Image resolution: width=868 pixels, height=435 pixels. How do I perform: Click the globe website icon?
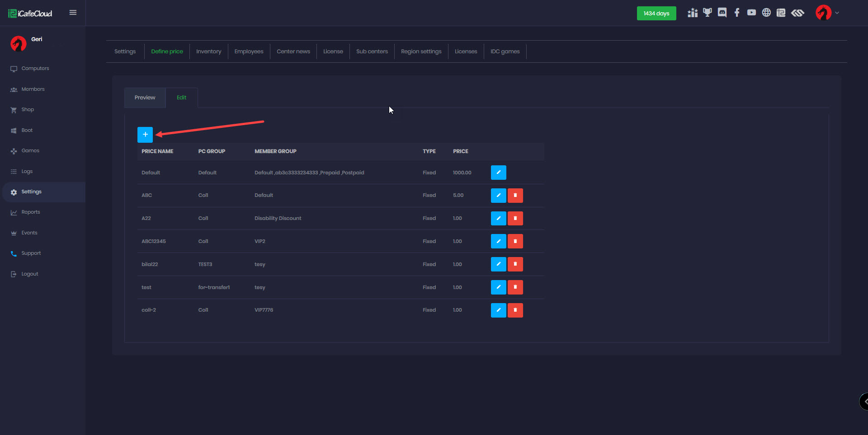point(766,13)
